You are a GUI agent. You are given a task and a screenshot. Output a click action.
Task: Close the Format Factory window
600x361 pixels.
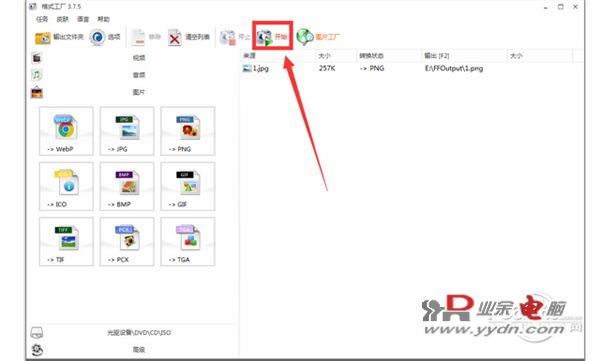tap(575, 7)
